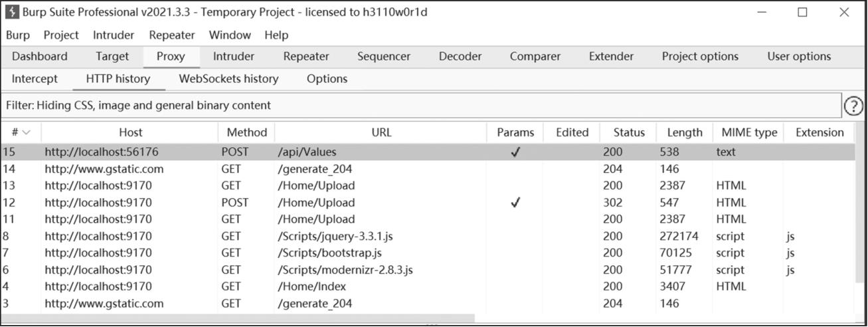
Task: Switch to the Decoder tab
Action: [460, 56]
